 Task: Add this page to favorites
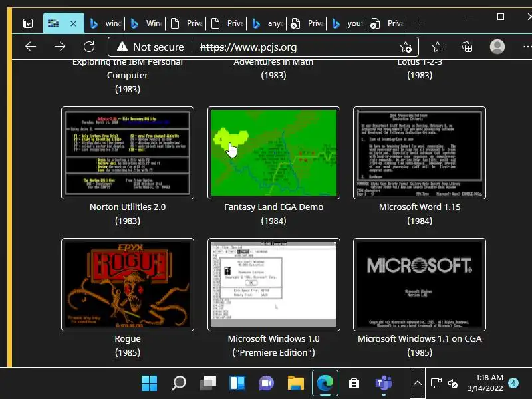point(406,47)
